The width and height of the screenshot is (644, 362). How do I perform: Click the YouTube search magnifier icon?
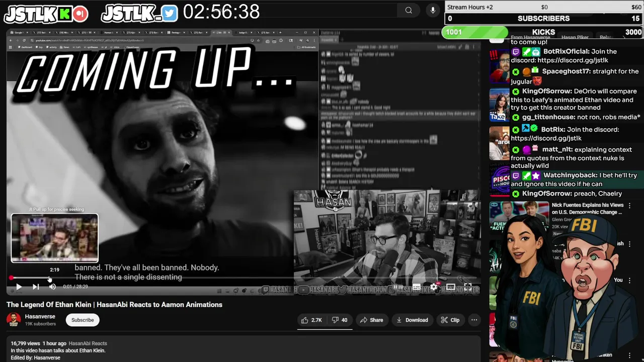coord(409,10)
